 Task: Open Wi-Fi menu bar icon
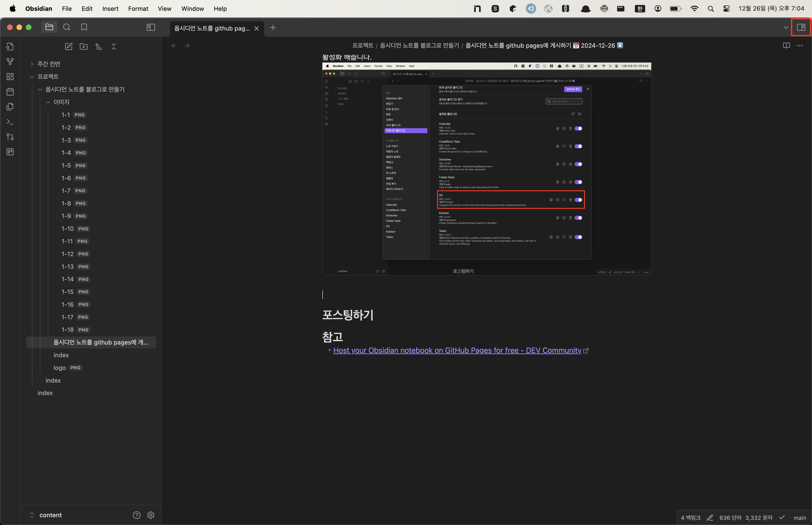tap(695, 8)
